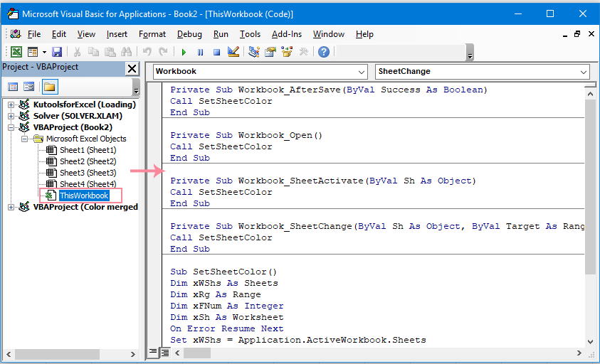600x364 pixels.
Task: Click the Toolbox wrench icon
Action: (303, 52)
